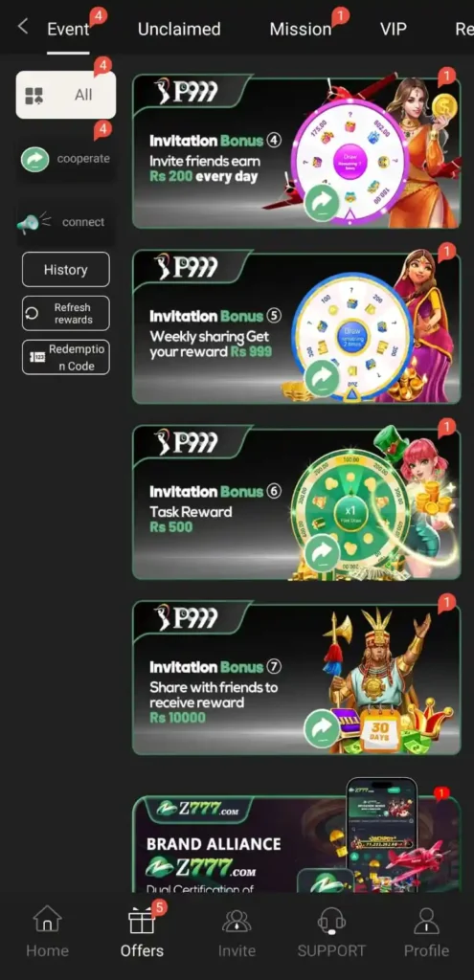Tap the back arrow beside Event

[23, 26]
